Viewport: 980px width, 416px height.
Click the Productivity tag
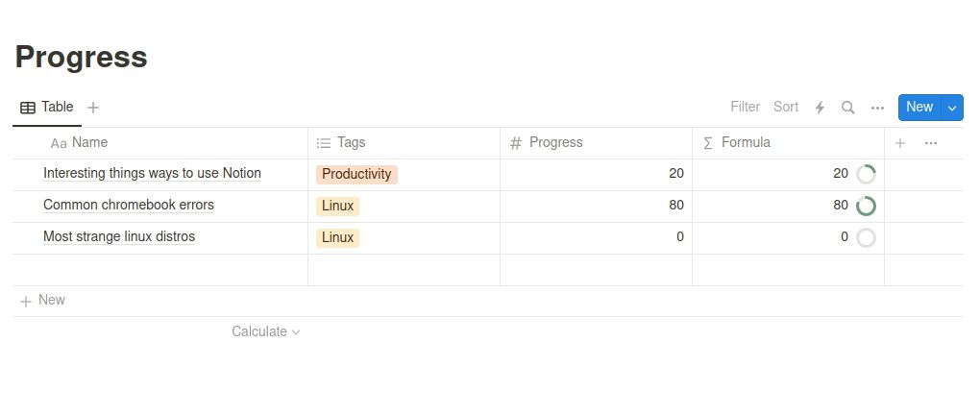point(356,174)
